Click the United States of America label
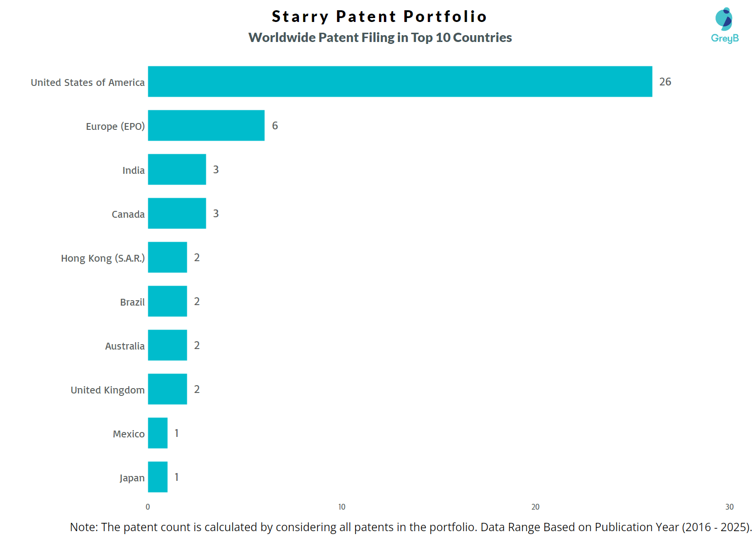The image size is (756, 537). coord(88,83)
